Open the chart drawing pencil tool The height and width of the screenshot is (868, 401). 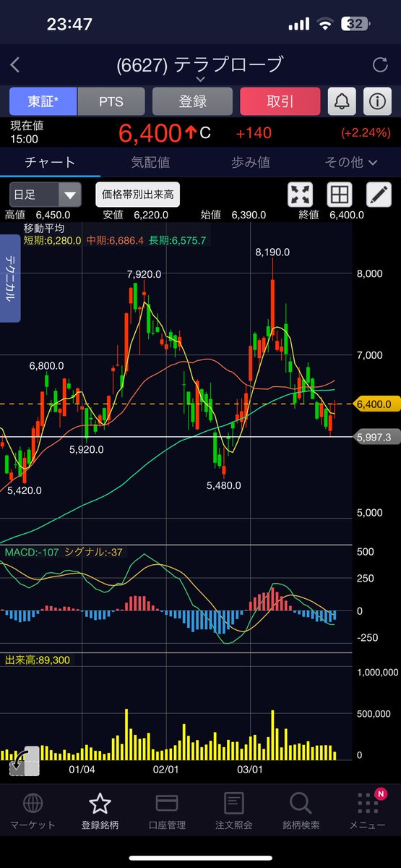tap(378, 195)
